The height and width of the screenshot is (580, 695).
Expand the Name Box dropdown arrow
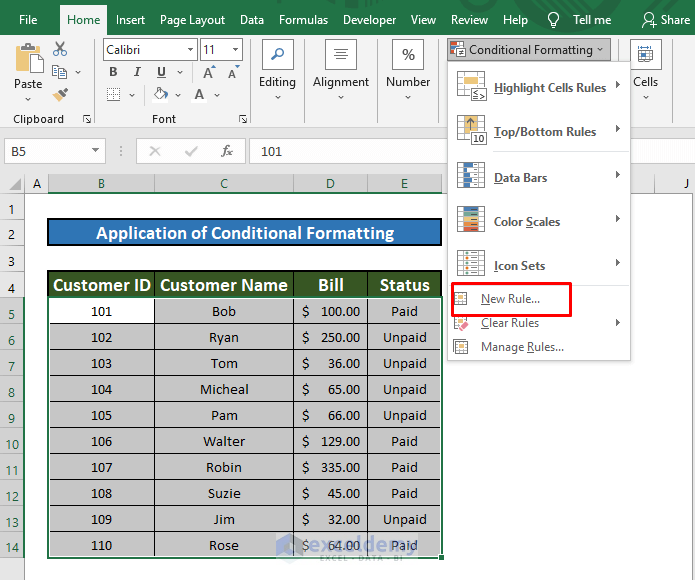96,151
